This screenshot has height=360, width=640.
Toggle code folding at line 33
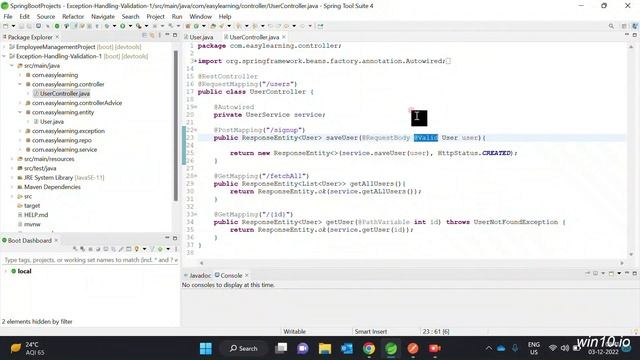tap(196, 214)
